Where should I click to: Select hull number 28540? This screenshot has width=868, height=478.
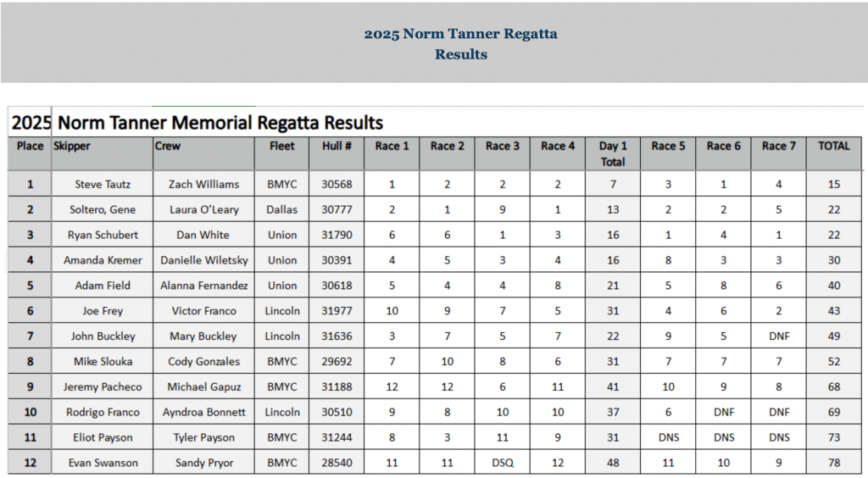pos(337,463)
